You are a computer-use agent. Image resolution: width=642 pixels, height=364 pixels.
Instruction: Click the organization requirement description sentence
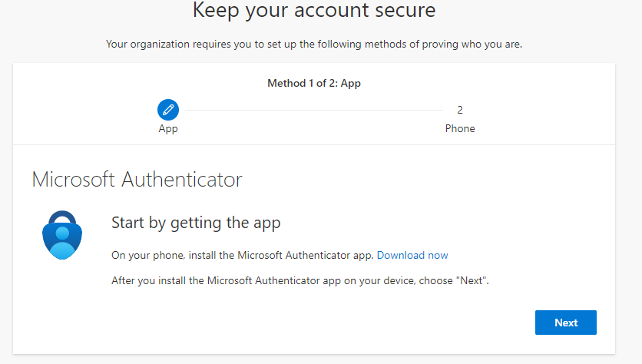click(x=313, y=45)
